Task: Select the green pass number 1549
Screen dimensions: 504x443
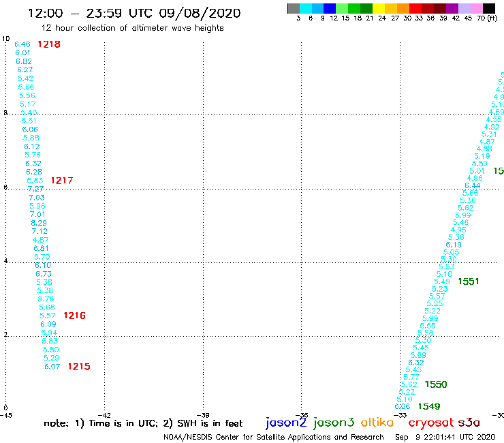Action: pos(429,406)
